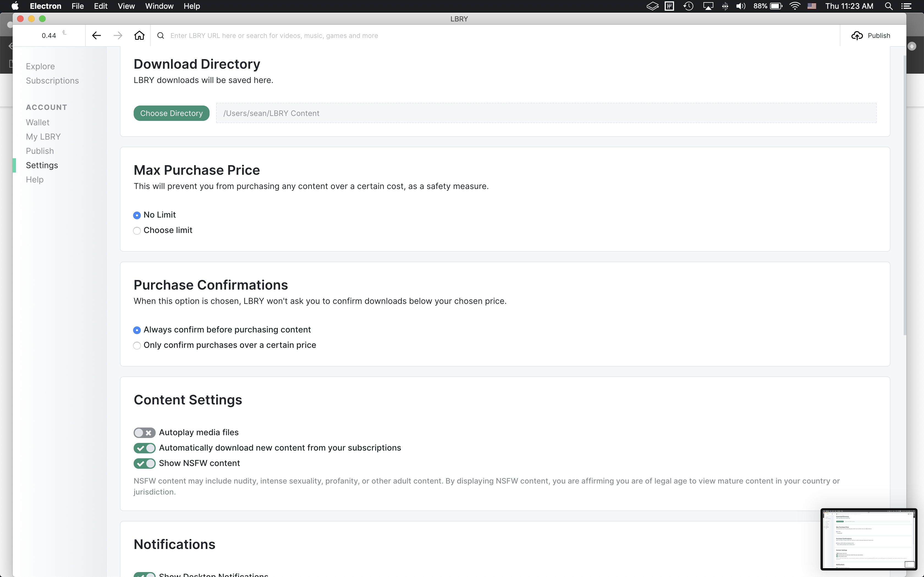Open the View menu
Viewport: 924px width, 577px height.
tap(126, 6)
